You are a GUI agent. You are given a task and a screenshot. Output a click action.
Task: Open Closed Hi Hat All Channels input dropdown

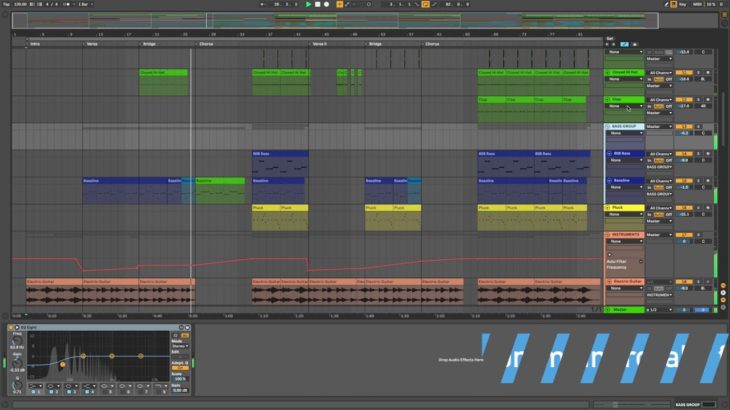(660, 73)
